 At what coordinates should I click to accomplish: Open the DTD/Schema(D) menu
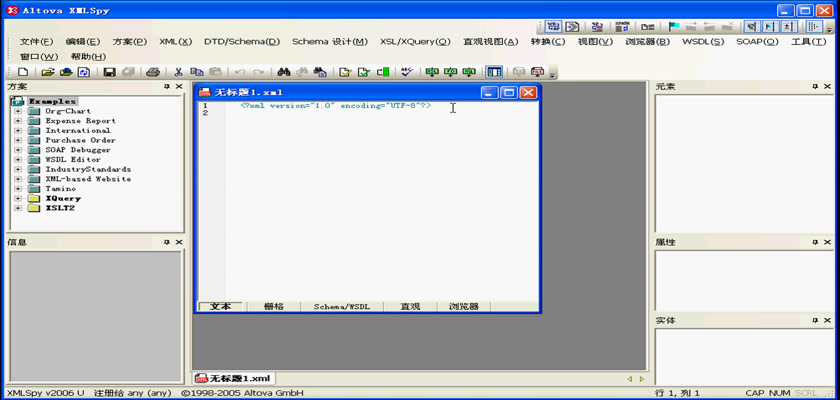pos(242,42)
